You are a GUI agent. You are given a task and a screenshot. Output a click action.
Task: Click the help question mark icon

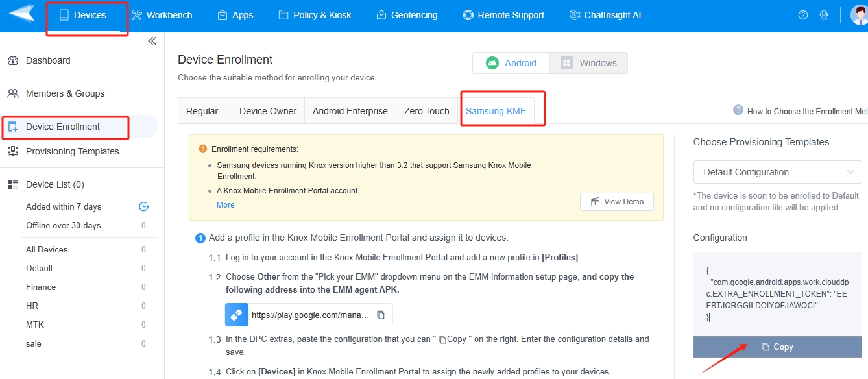coord(803,15)
